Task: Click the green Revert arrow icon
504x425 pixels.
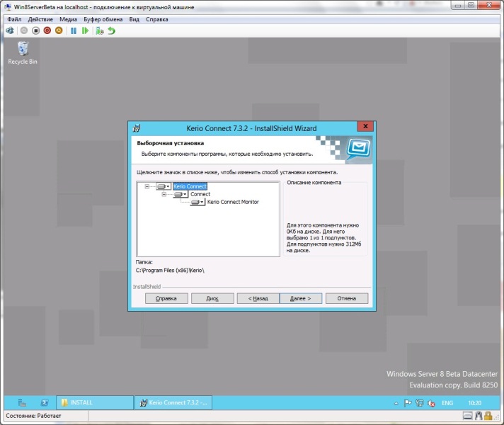Action: click(x=112, y=30)
